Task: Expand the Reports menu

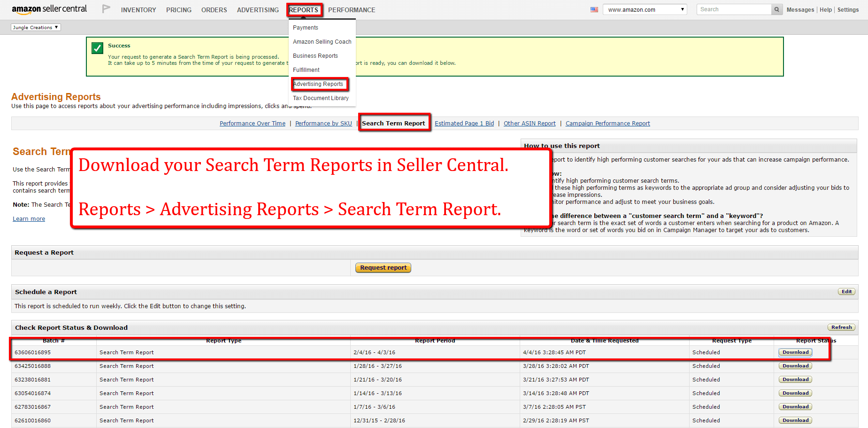Action: [304, 9]
